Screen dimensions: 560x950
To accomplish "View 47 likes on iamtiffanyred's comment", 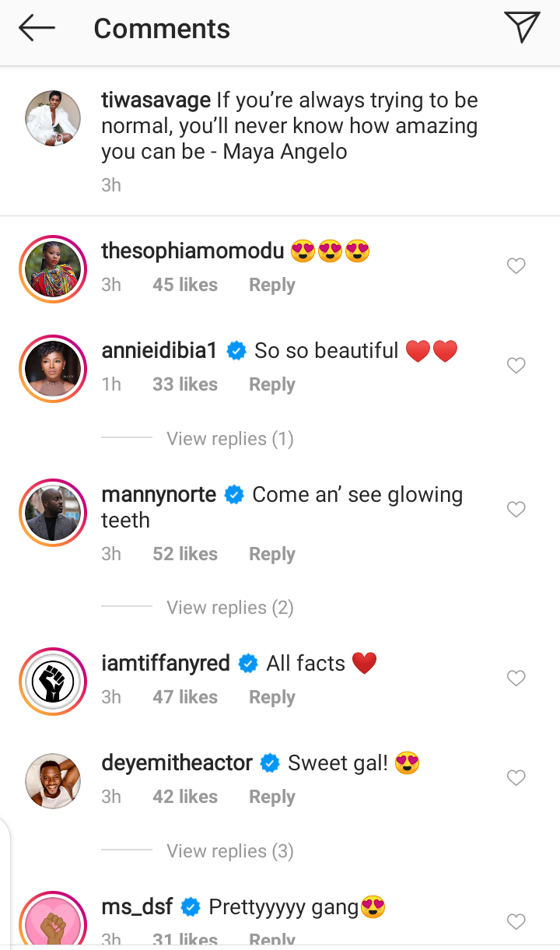I will tap(185, 698).
